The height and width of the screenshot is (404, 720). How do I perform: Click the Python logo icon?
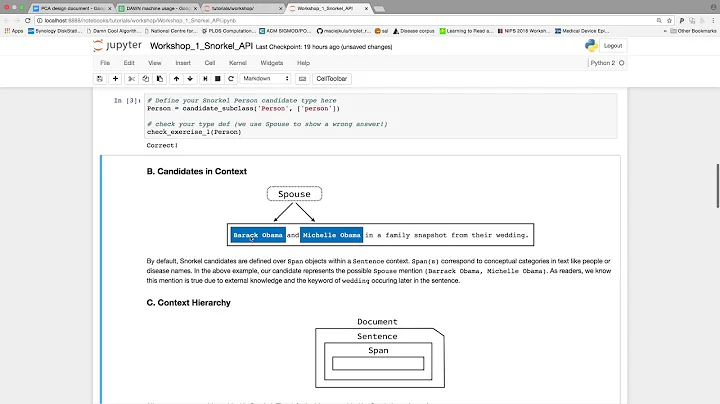[591, 45]
